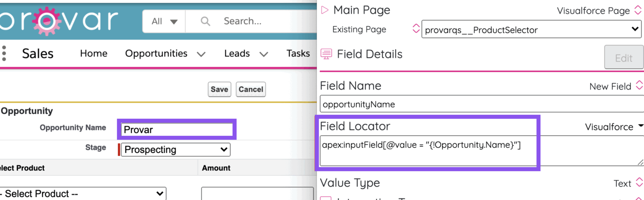Click the Field Name label
Image resolution: width=644 pixels, height=200 pixels.
(x=351, y=86)
